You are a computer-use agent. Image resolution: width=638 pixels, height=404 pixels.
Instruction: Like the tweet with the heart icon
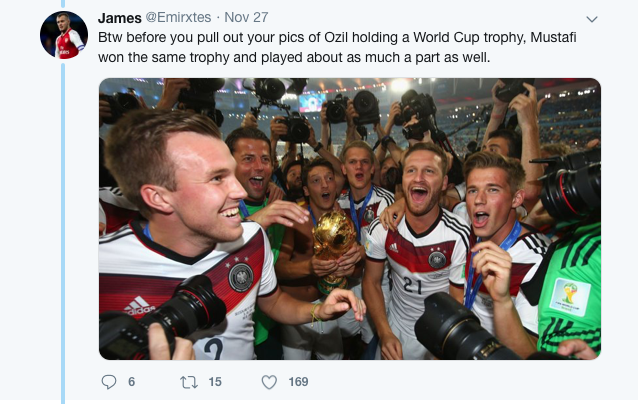click(269, 382)
